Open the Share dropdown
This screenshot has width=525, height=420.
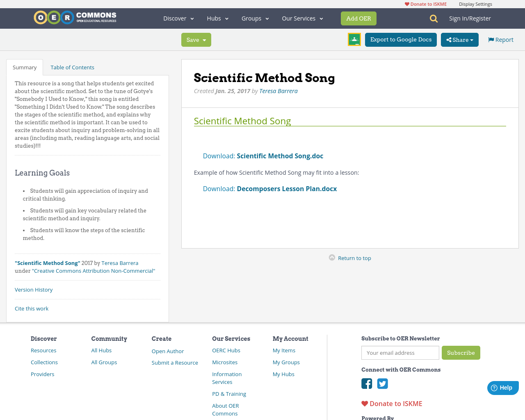click(x=459, y=39)
